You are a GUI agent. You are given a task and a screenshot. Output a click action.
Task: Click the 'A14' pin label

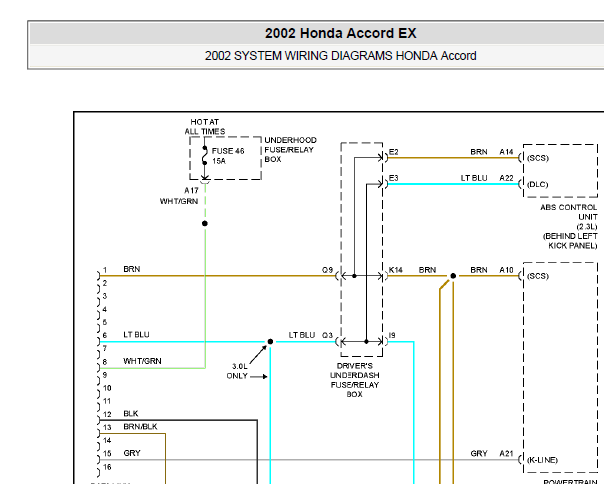click(x=506, y=152)
